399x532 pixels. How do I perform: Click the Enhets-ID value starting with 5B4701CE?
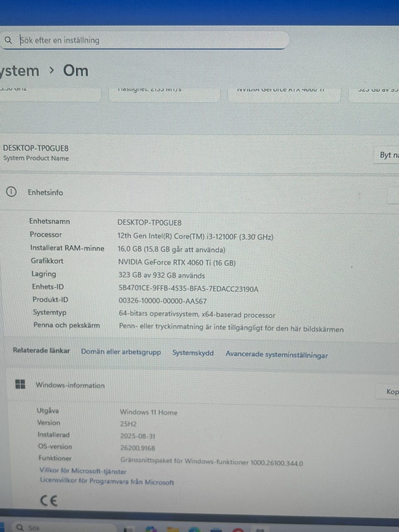pyautogui.click(x=188, y=288)
